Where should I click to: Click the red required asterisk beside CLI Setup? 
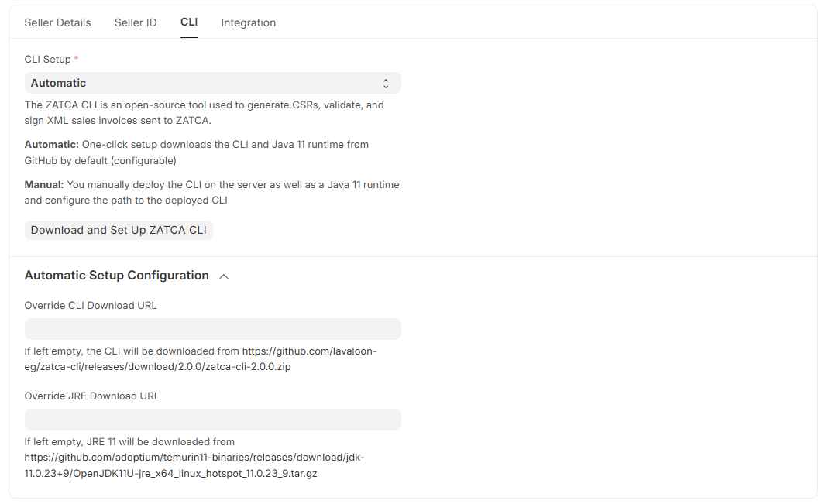(76, 59)
